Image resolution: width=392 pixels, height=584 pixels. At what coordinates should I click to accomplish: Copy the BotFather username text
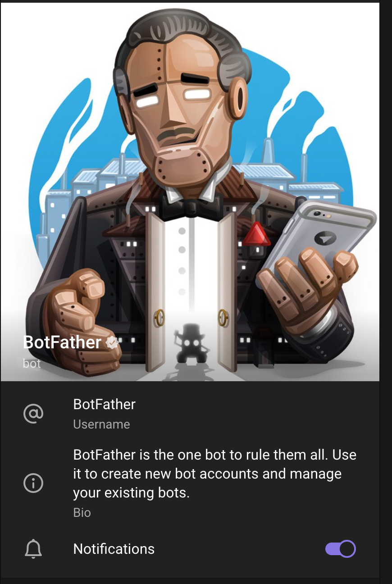tap(105, 404)
